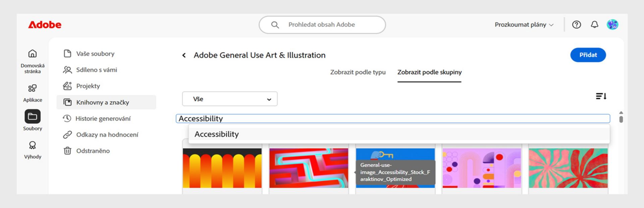Viewport: 644px width, 208px height.
Task: Select the Accessibility suggestion in the dropdown list
Action: [399, 134]
